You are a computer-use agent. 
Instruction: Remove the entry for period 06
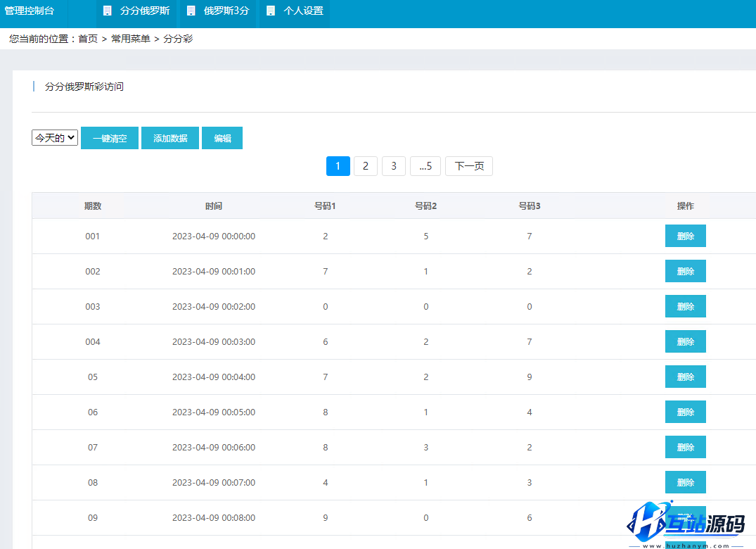685,412
